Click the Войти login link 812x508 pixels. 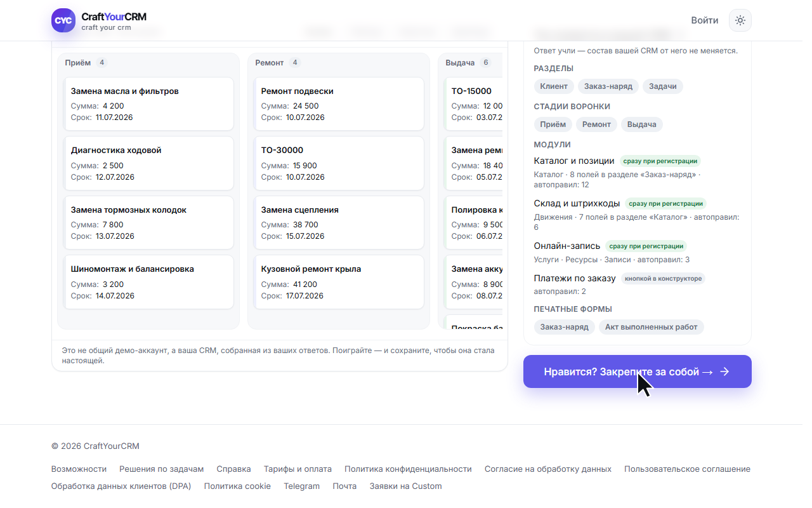pyautogui.click(x=704, y=20)
